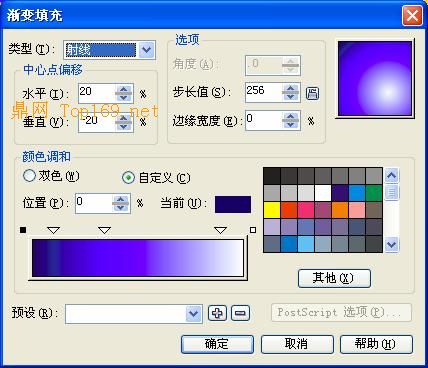
Task: Pick the black swatch at palette top-left
Action: [272, 176]
